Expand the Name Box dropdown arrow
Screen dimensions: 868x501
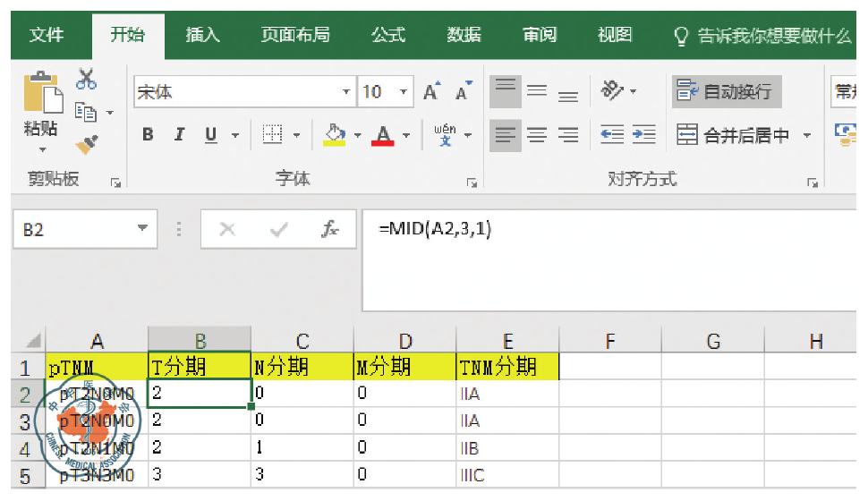pos(141,230)
